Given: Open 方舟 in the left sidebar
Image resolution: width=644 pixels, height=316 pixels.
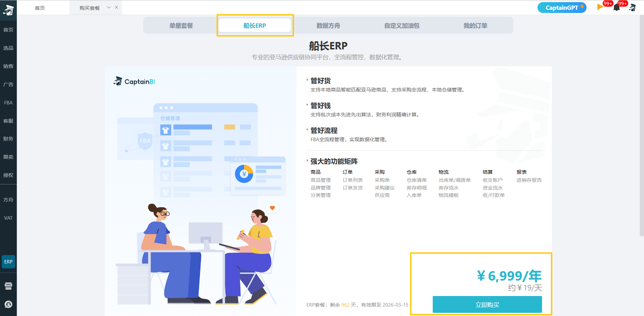Looking at the screenshot, I should pos(8,200).
